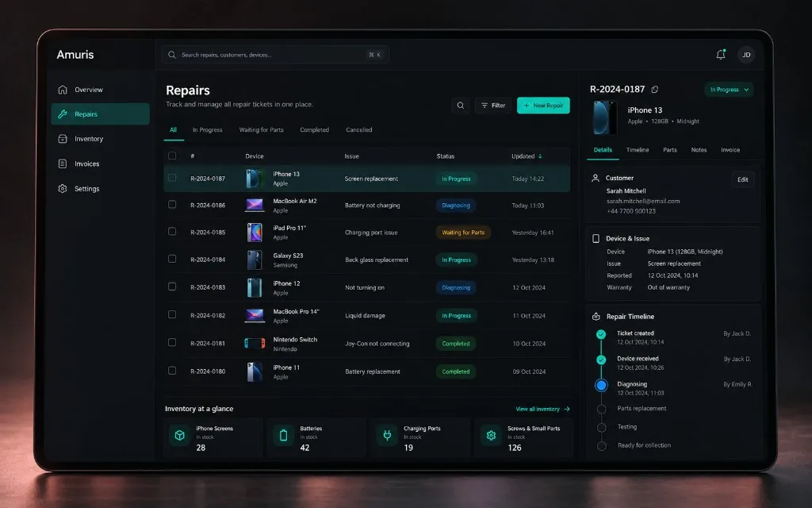Click the Waiting for Parts status badge
Screen dimensions: 812x508
(463, 233)
